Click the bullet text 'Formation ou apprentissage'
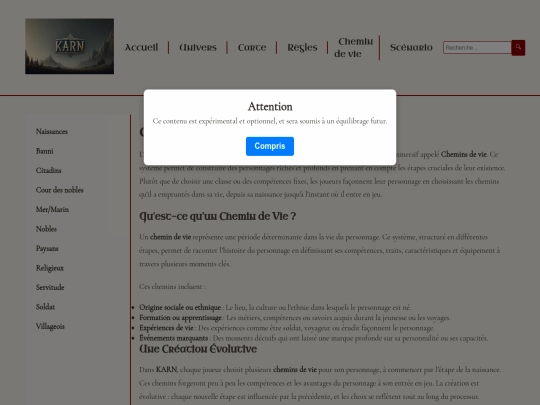Image resolution: width=540 pixels, height=405 pixels. click(x=180, y=318)
